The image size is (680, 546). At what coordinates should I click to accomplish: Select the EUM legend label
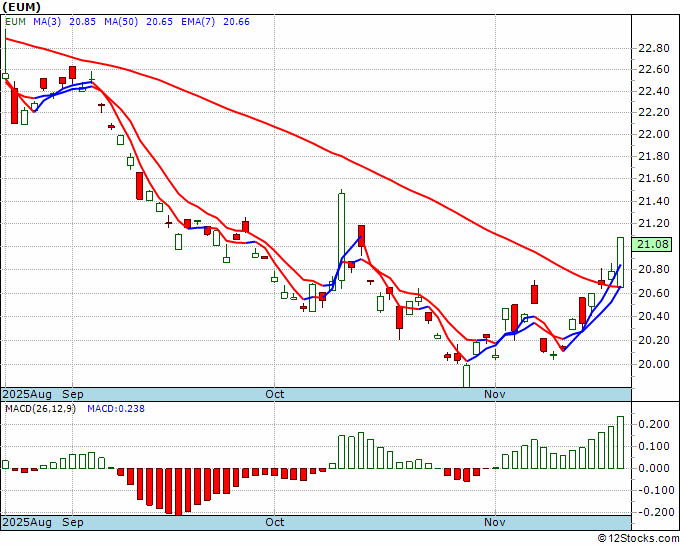click(15, 22)
